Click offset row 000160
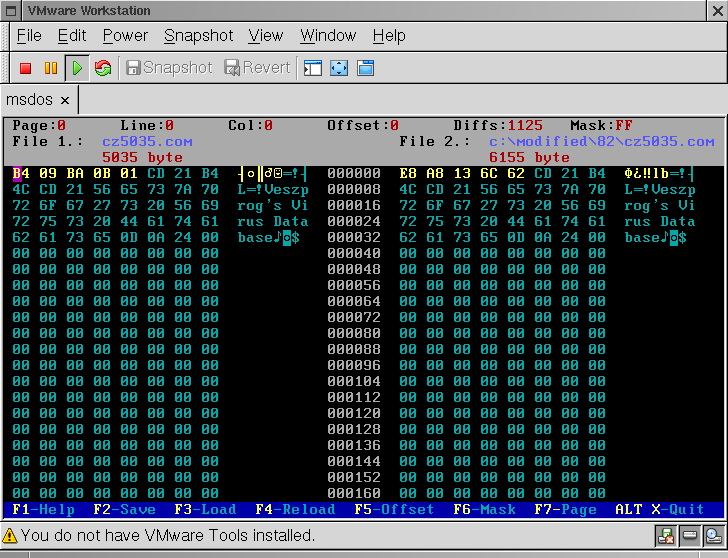 click(x=354, y=493)
